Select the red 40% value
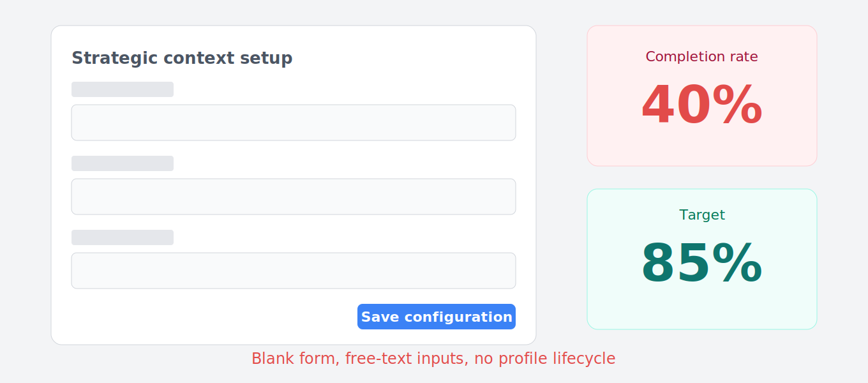Viewport: 868px width, 383px height. tap(701, 105)
